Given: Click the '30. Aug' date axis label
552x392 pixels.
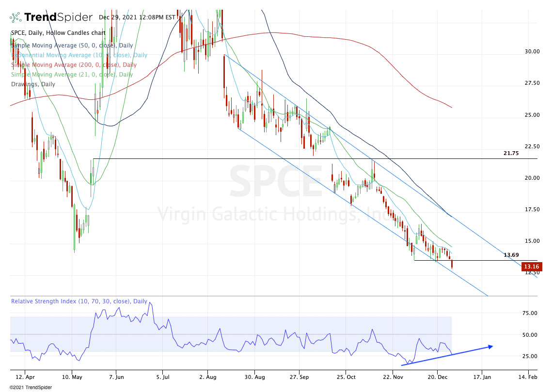Looking at the screenshot, I should coord(254,377).
